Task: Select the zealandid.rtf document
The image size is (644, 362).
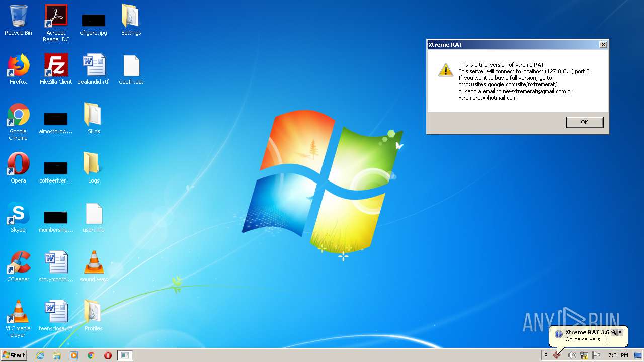Action: [x=94, y=69]
